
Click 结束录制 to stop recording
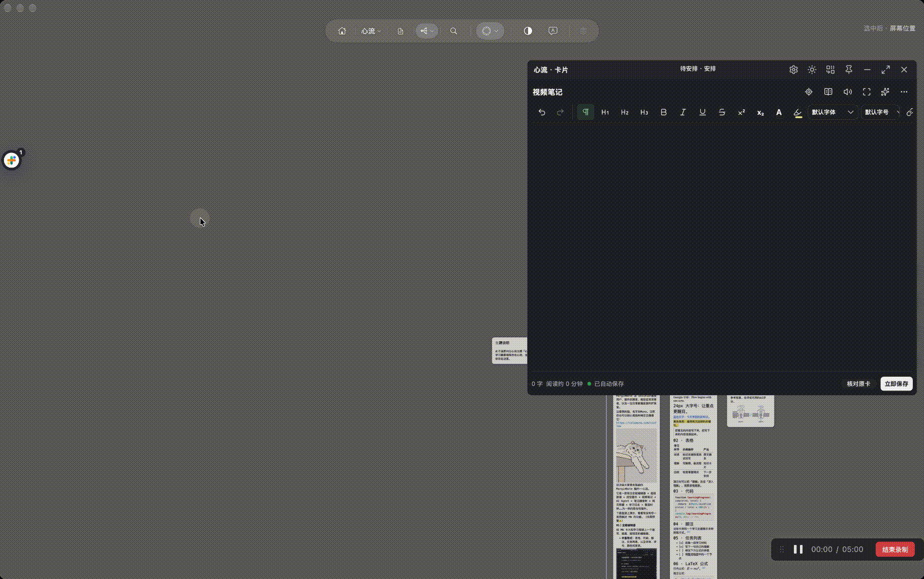click(895, 550)
